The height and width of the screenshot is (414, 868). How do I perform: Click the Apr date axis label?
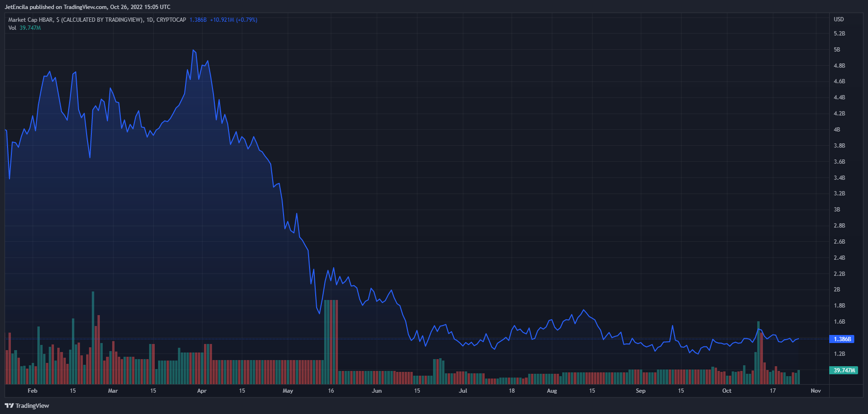click(202, 391)
